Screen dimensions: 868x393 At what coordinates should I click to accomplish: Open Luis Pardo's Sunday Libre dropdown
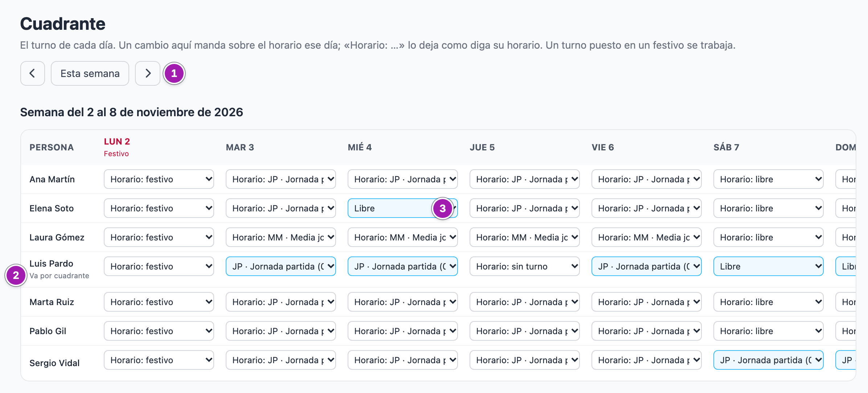pos(846,266)
